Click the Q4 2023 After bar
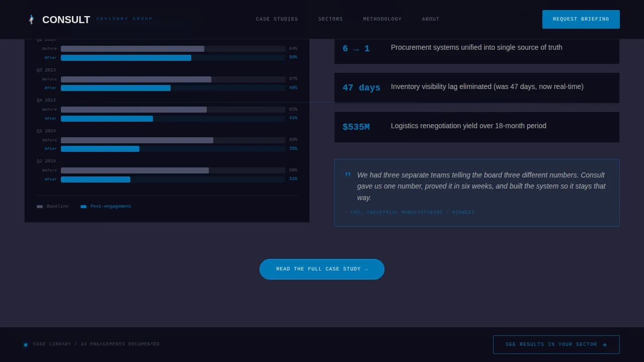The width and height of the screenshot is (644, 362). pyautogui.click(x=107, y=119)
